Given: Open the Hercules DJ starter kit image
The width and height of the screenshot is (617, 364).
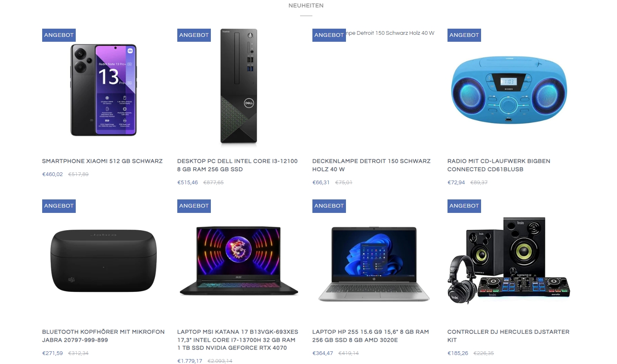Looking at the screenshot, I should click(x=509, y=261).
